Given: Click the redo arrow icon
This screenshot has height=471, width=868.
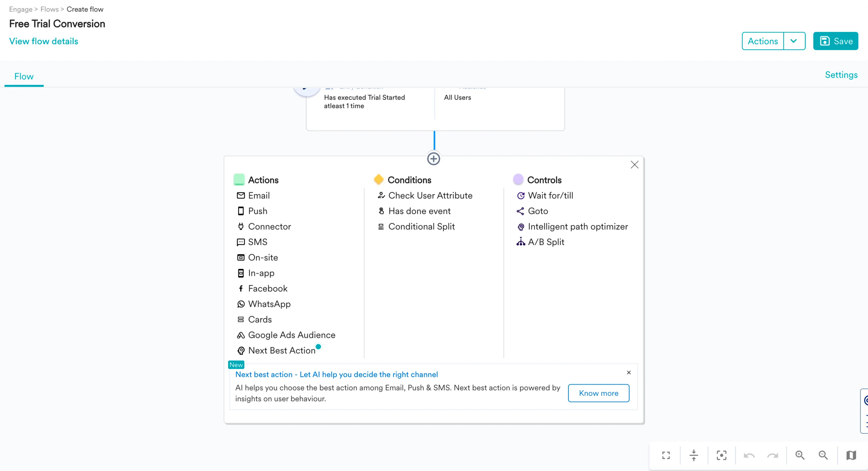Looking at the screenshot, I should (x=772, y=456).
